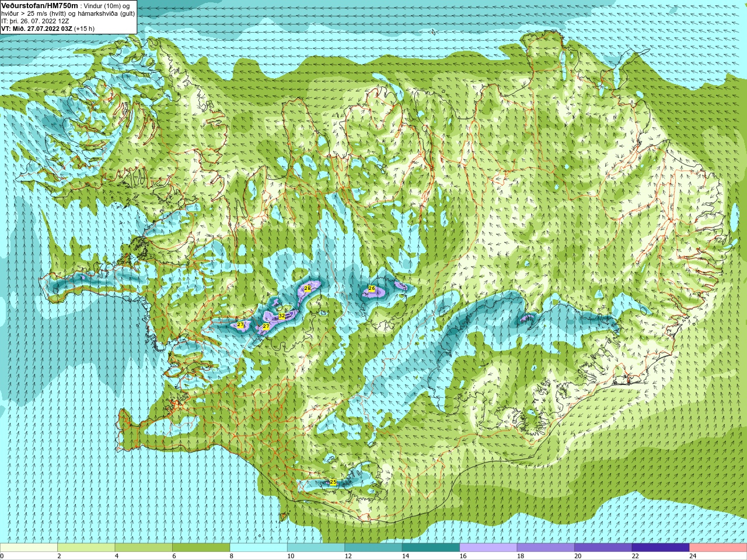Click the legend tick label 0
This screenshot has width=747, height=560.
pyautogui.click(x=2, y=556)
